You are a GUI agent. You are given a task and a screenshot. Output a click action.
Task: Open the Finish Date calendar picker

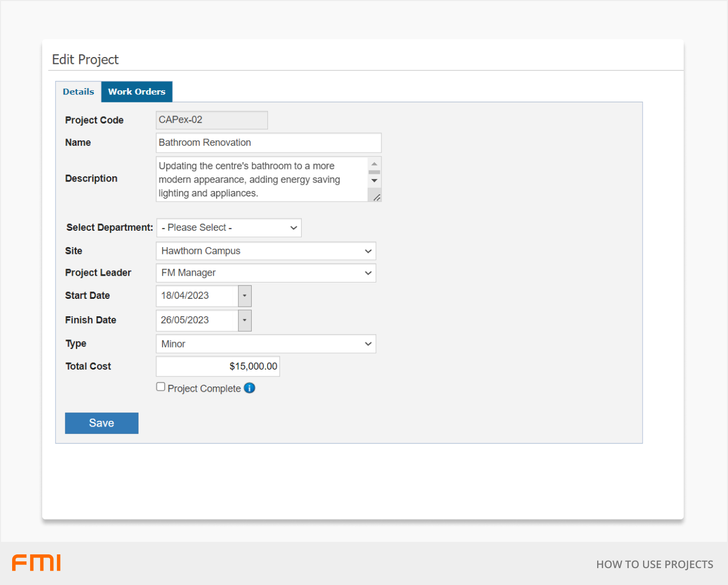[245, 320]
